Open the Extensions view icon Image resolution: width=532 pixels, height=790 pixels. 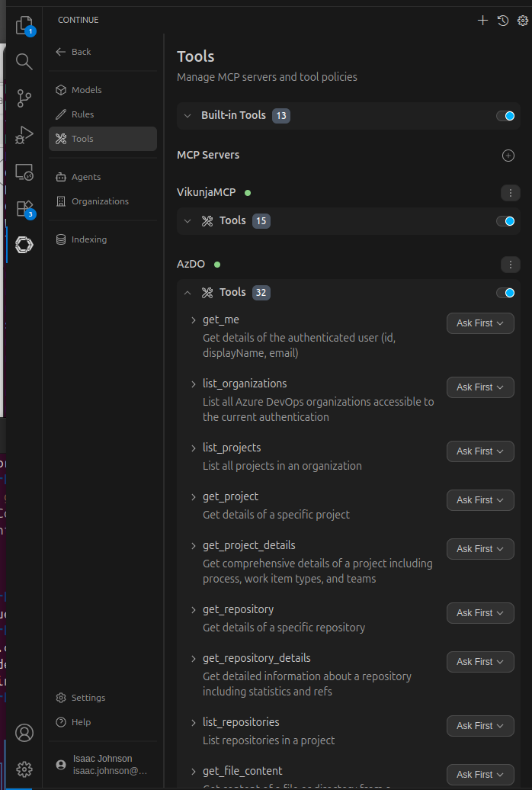[x=24, y=208]
